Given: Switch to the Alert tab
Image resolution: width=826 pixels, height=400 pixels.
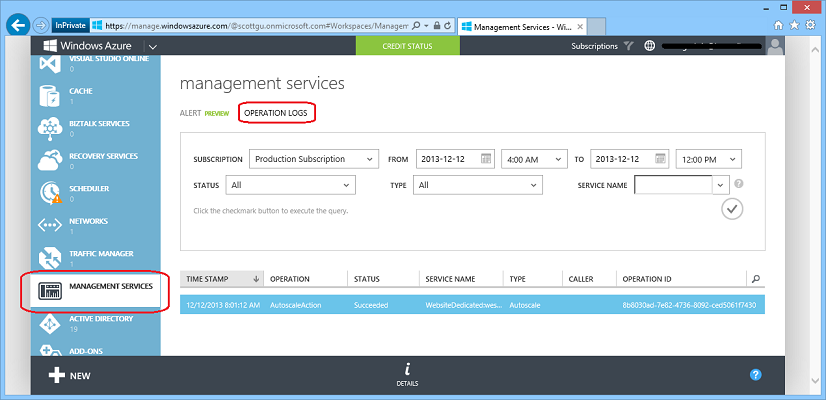Looking at the screenshot, I should [x=190, y=113].
